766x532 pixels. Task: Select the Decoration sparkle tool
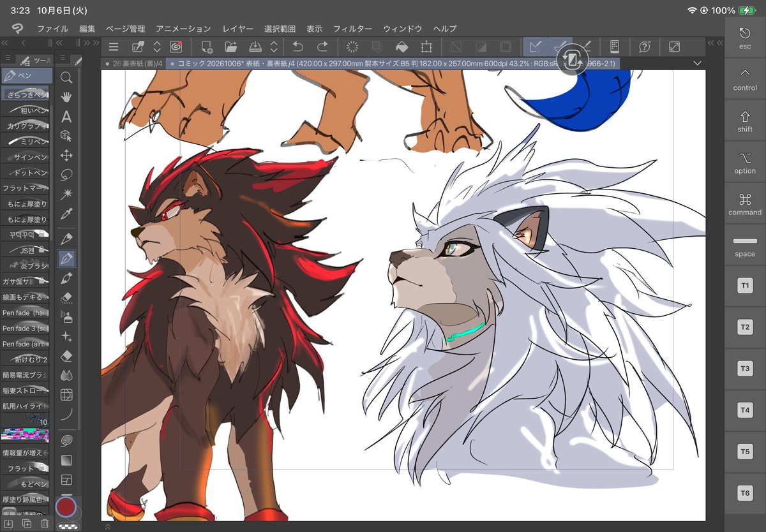point(66,336)
